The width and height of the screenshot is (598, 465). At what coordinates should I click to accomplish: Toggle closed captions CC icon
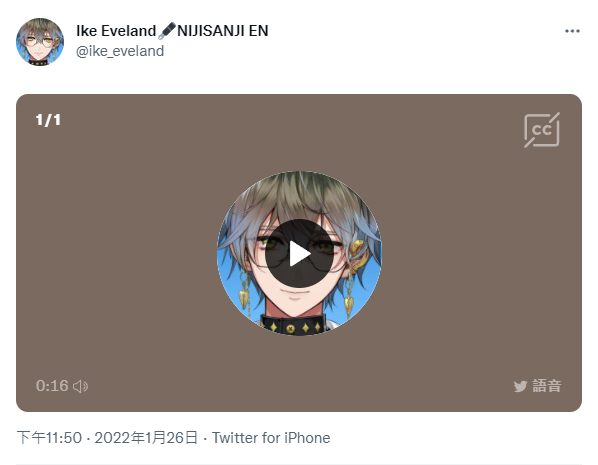542,130
